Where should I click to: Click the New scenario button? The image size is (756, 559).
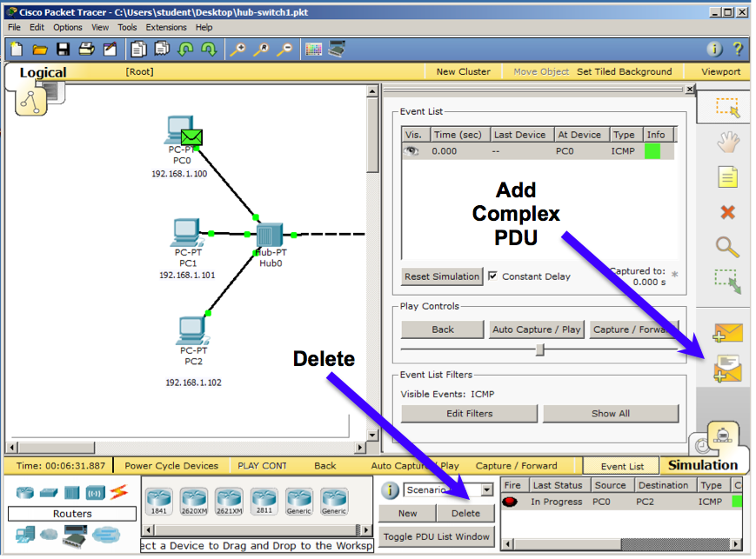407,513
